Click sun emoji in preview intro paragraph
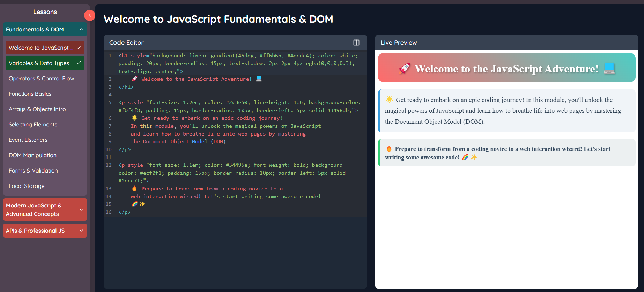 click(390, 100)
